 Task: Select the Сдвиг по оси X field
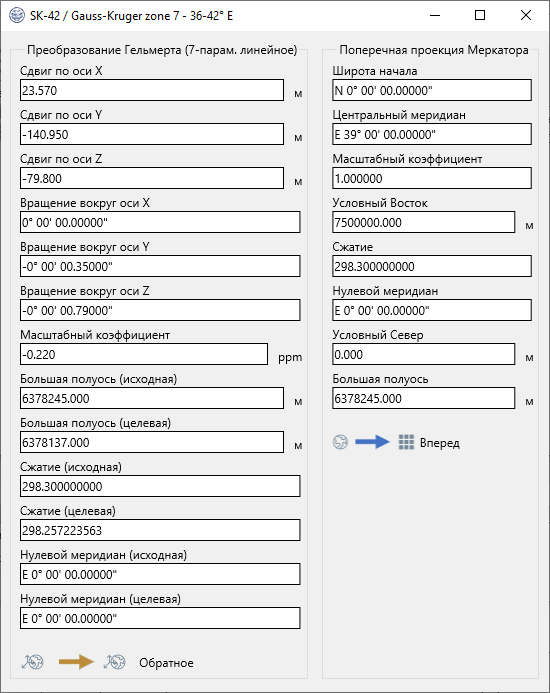pyautogui.click(x=152, y=90)
